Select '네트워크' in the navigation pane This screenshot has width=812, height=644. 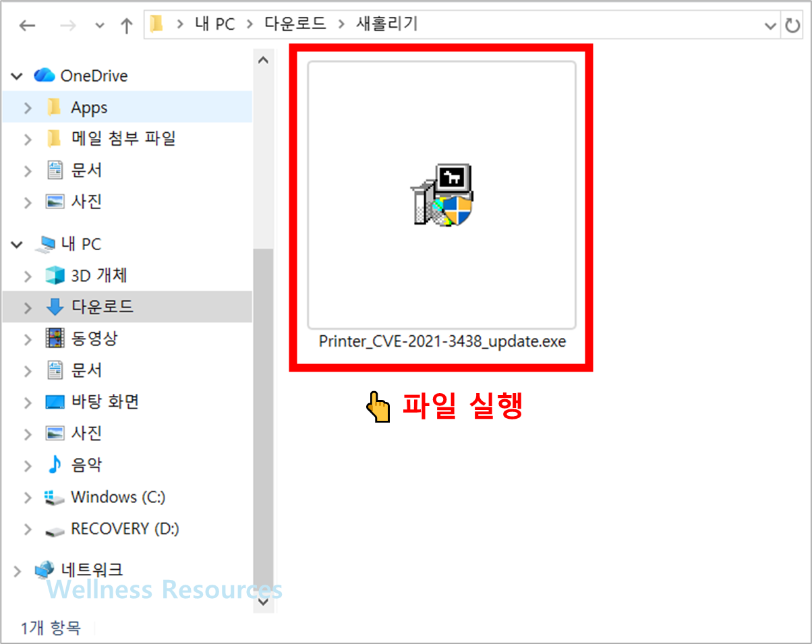tap(92, 570)
